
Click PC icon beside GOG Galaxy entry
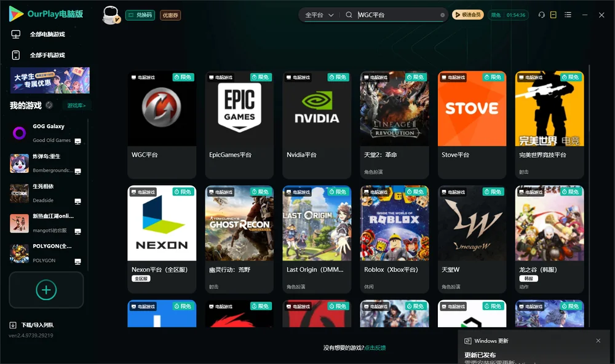pos(77,141)
